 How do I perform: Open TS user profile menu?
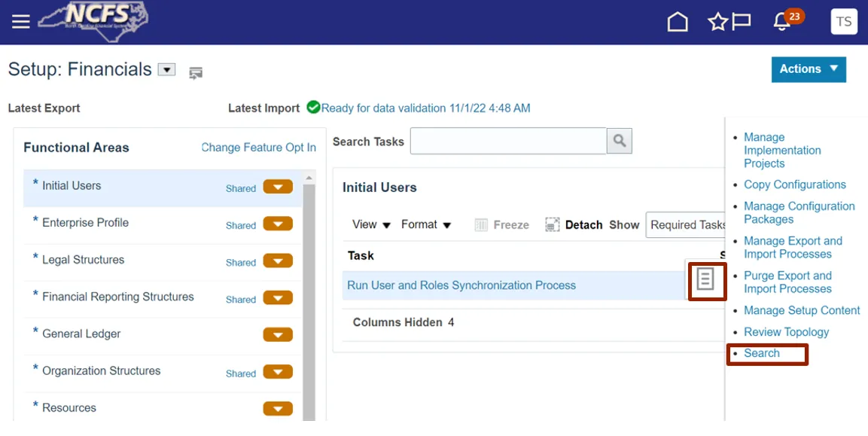click(x=844, y=22)
